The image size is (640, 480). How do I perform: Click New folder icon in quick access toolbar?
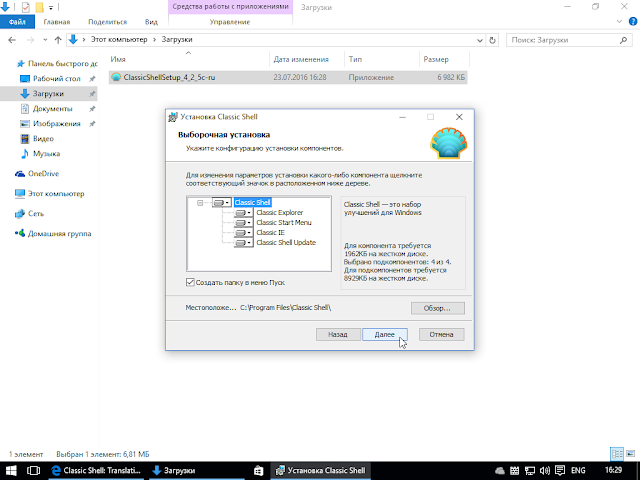pos(39,7)
